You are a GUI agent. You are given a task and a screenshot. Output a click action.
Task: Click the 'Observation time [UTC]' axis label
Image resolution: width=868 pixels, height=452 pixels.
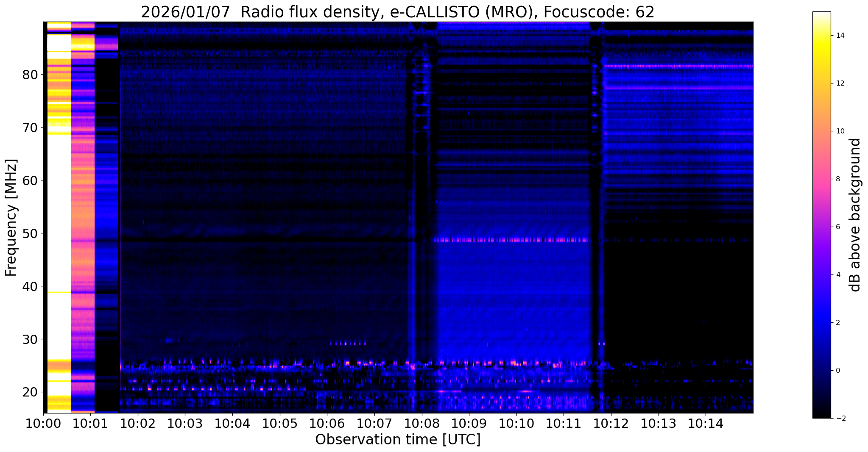click(x=398, y=440)
